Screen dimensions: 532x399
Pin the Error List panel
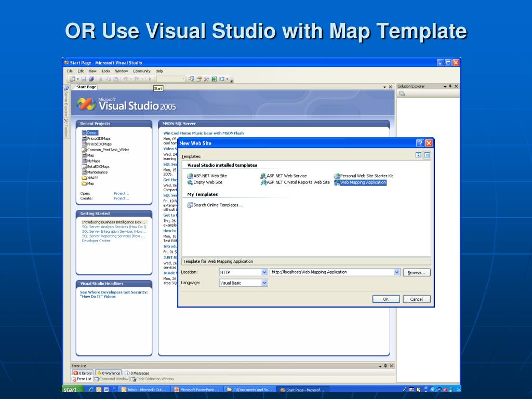click(385, 366)
